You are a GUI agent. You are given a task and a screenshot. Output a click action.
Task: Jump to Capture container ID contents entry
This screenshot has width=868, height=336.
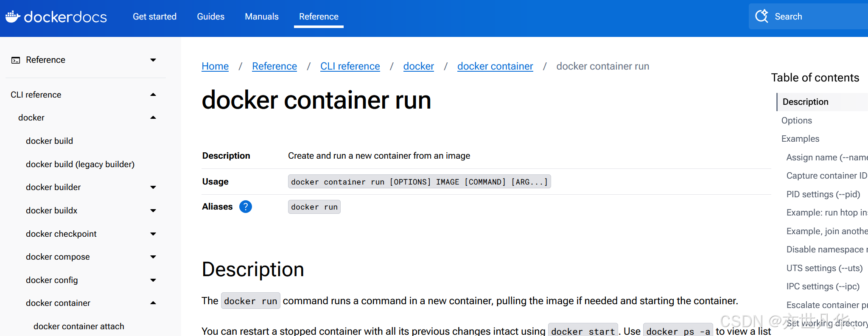point(827,176)
